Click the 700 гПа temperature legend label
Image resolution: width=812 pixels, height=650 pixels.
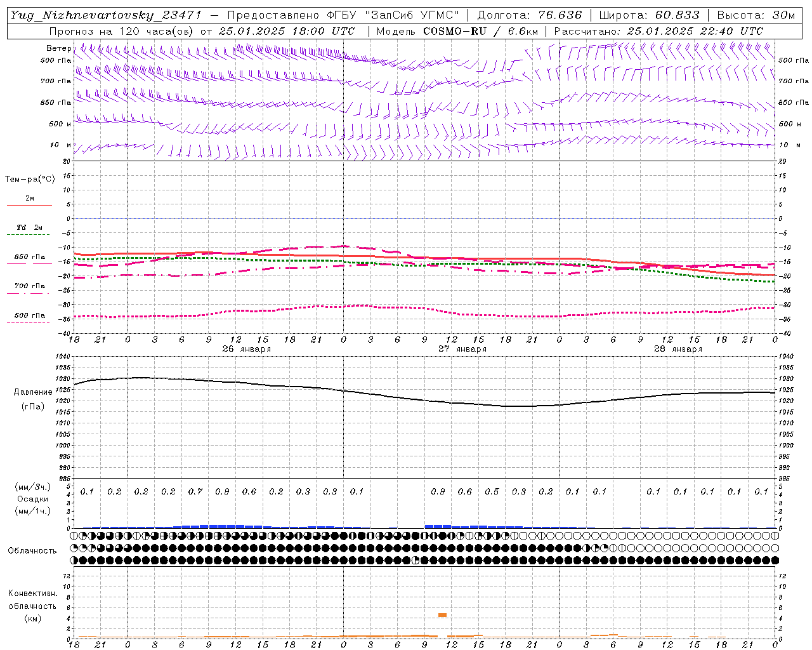(30, 286)
